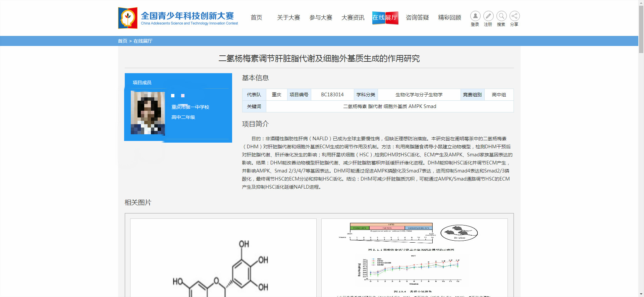This screenshot has width=644, height=297.
Task: Open the NAFLD mouse model chart image
Action: tap(415, 258)
